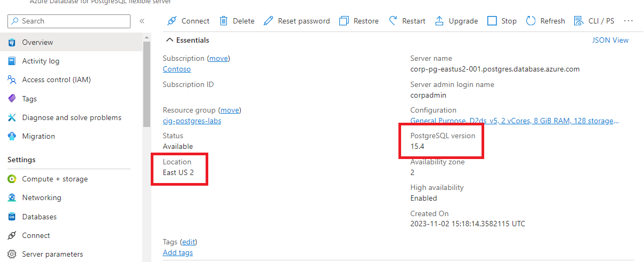Viewport: 644px width, 262px height.
Task: Click the Activity log sidebar icon
Action: [x=12, y=61]
